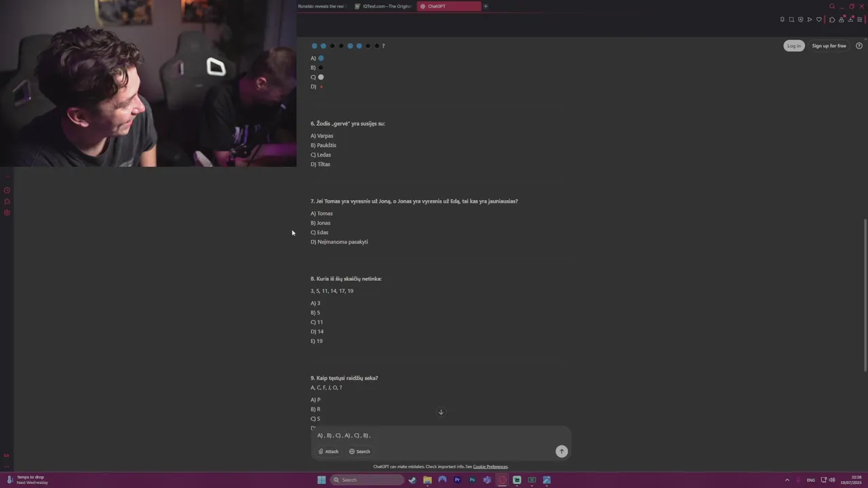The height and width of the screenshot is (488, 868).
Task: Switch to the IQTest.com tab
Action: tap(383, 6)
